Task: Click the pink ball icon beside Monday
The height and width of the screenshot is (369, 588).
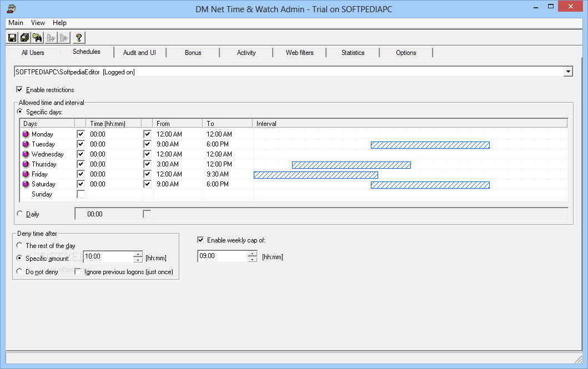Action: (x=26, y=134)
